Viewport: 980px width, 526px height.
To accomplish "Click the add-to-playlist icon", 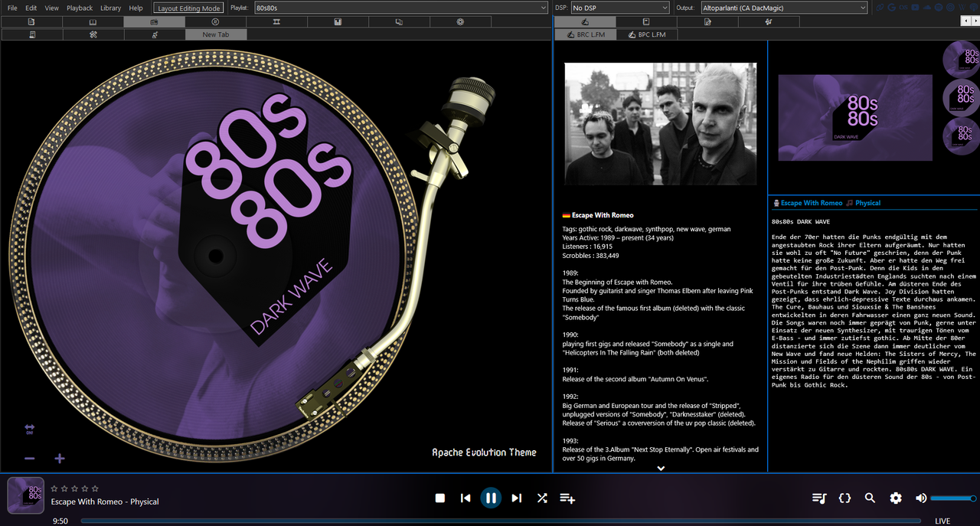I will click(567, 498).
